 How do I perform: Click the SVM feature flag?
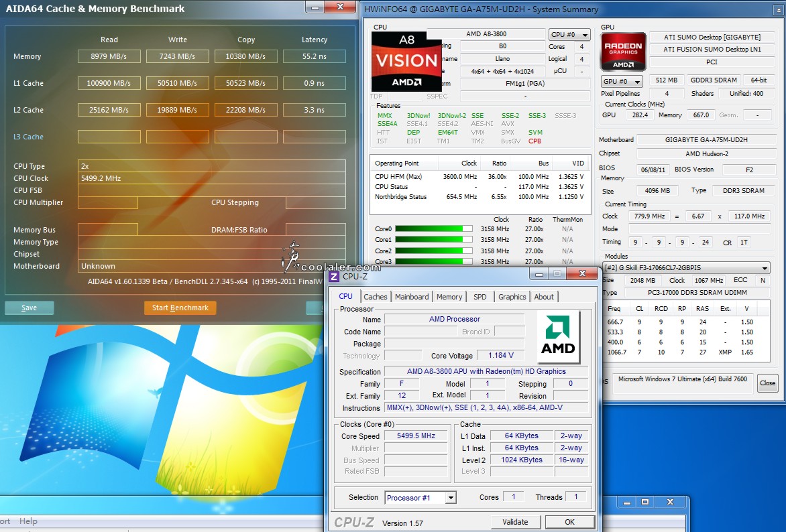pos(535,133)
